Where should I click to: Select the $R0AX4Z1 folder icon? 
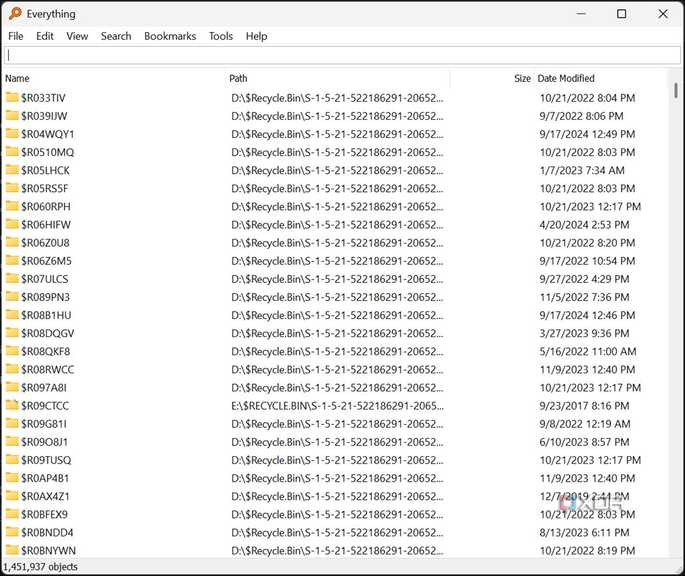[12, 496]
